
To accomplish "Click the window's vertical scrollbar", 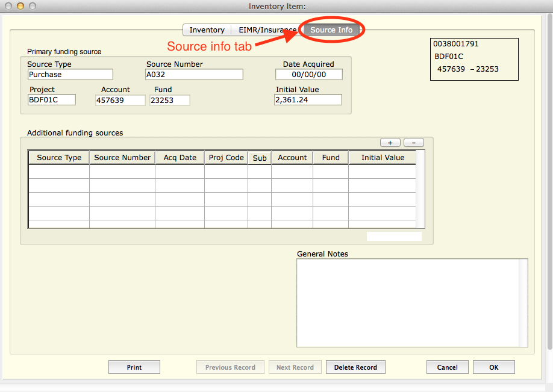I will pos(549,181).
